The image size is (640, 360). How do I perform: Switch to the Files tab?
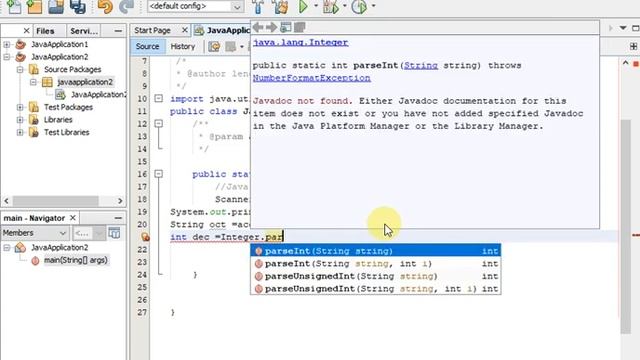pos(45,31)
